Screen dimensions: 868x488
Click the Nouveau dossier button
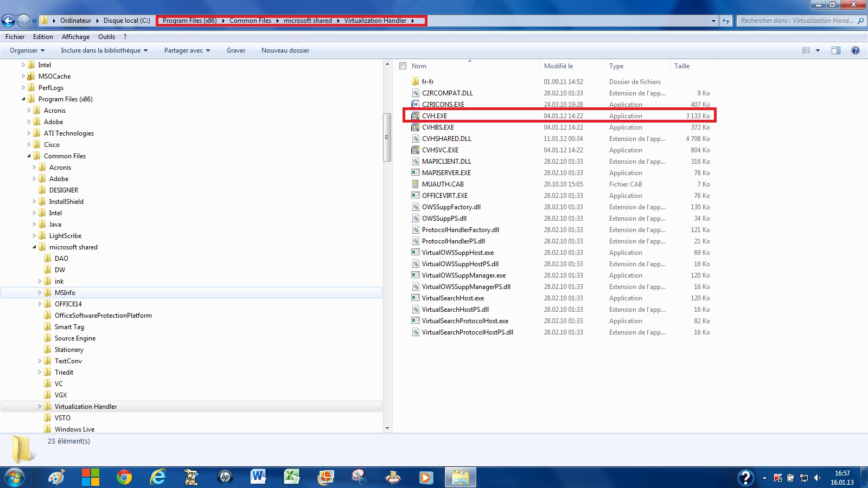(285, 50)
